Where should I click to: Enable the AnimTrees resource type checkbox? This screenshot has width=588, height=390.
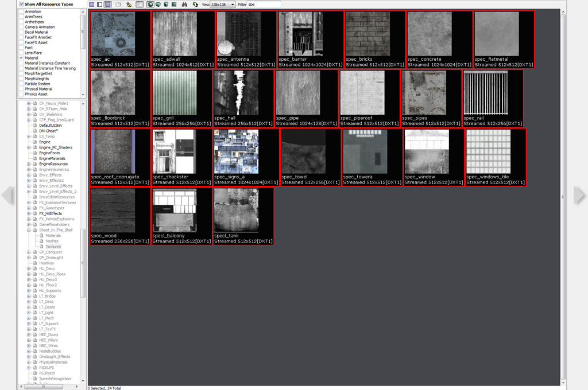pos(21,17)
